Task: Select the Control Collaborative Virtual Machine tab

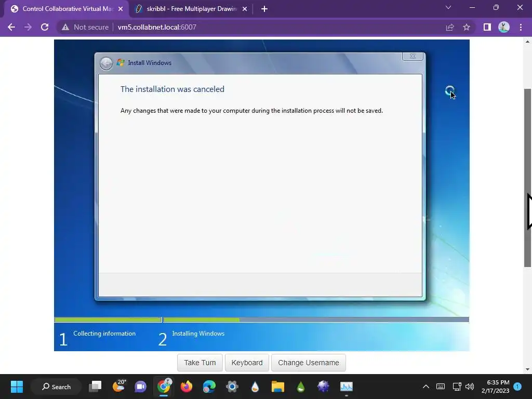Action: click(66, 9)
